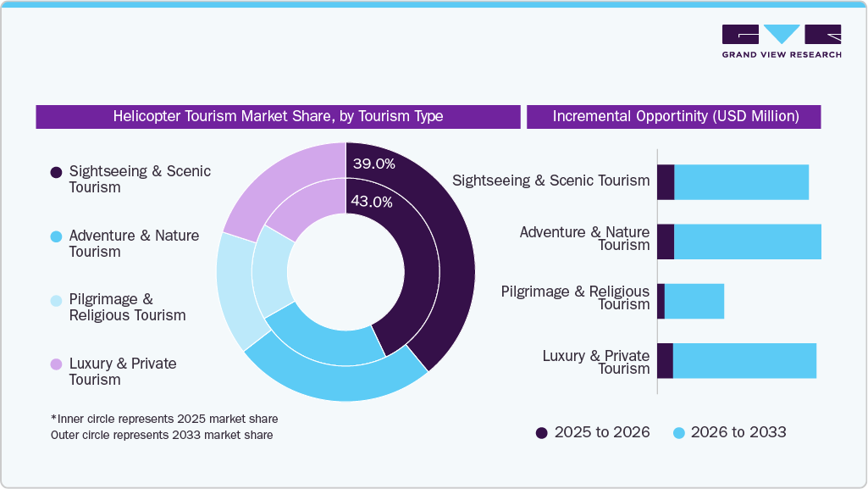Click the dark 2025-2026 segment of Pilgrimage bar

coord(661,301)
